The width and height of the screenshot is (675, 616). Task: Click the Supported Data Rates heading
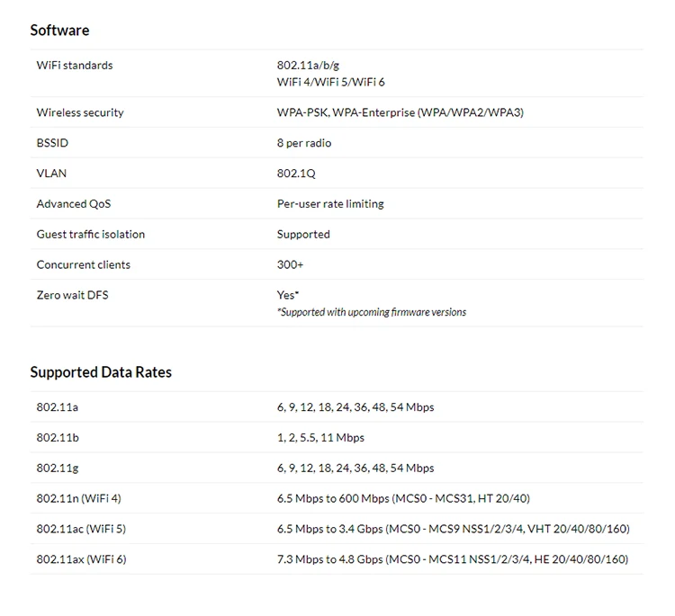(x=101, y=372)
